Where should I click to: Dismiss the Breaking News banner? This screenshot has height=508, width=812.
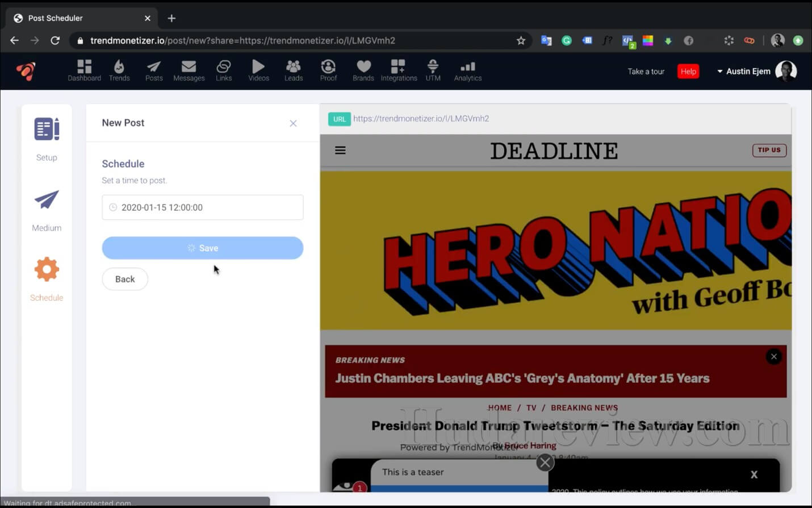774,357
